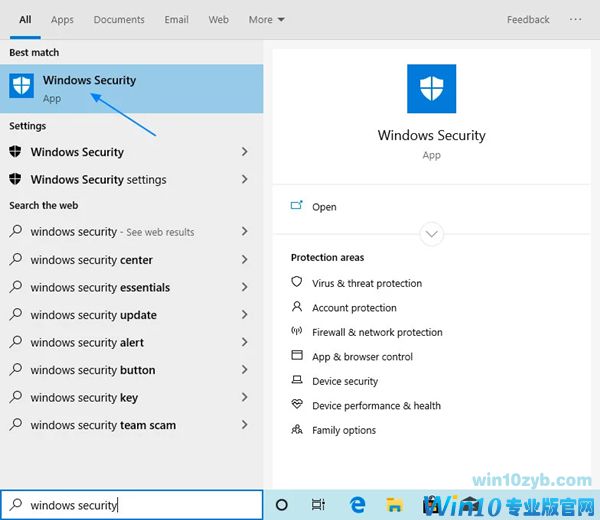Click the Open icon in preview pane
The width and height of the screenshot is (600, 520).
click(x=297, y=206)
